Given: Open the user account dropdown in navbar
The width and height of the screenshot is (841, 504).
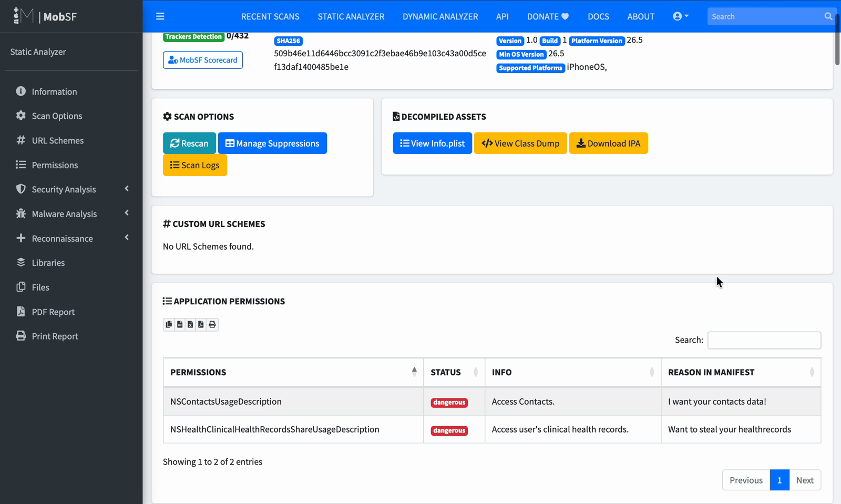Looking at the screenshot, I should (x=681, y=16).
